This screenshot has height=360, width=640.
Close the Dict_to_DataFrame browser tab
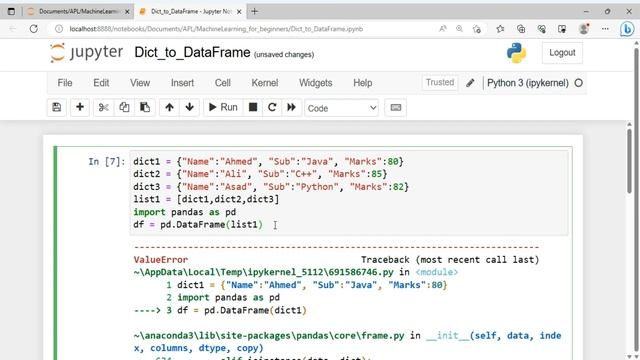pos(240,12)
